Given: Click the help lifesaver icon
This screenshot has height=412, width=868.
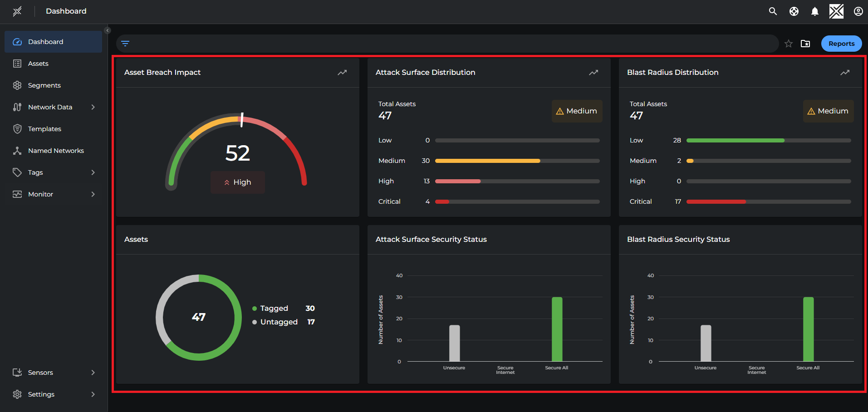Looking at the screenshot, I should (794, 11).
